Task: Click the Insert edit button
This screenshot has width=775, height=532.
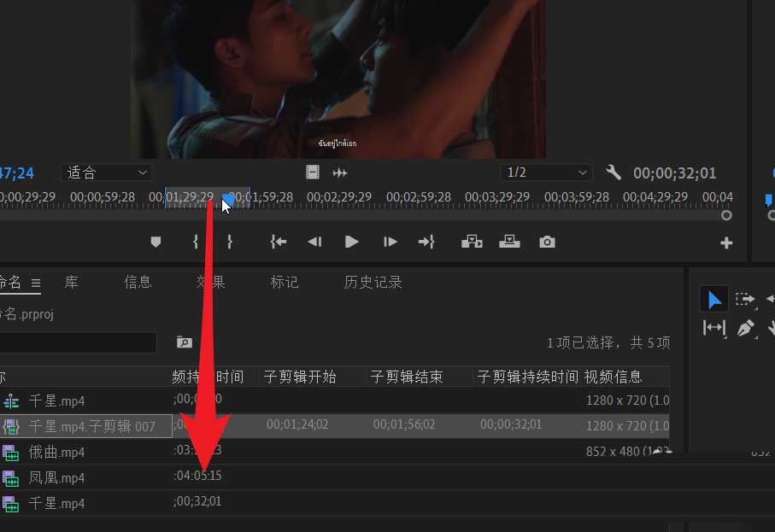Action: [472, 242]
